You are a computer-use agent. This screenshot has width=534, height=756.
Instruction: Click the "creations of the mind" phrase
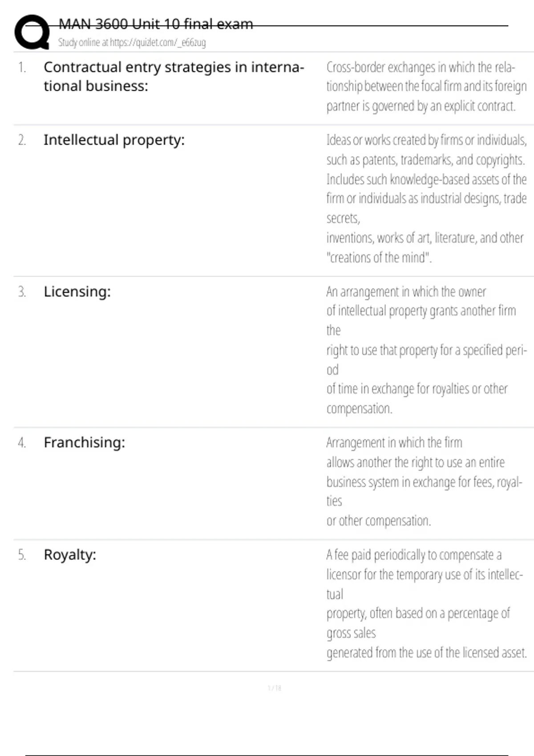(x=379, y=258)
